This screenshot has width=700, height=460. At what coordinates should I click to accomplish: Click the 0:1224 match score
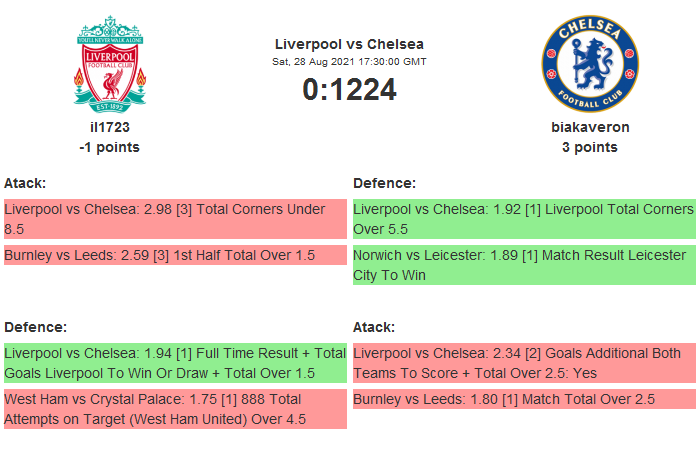[x=349, y=90]
